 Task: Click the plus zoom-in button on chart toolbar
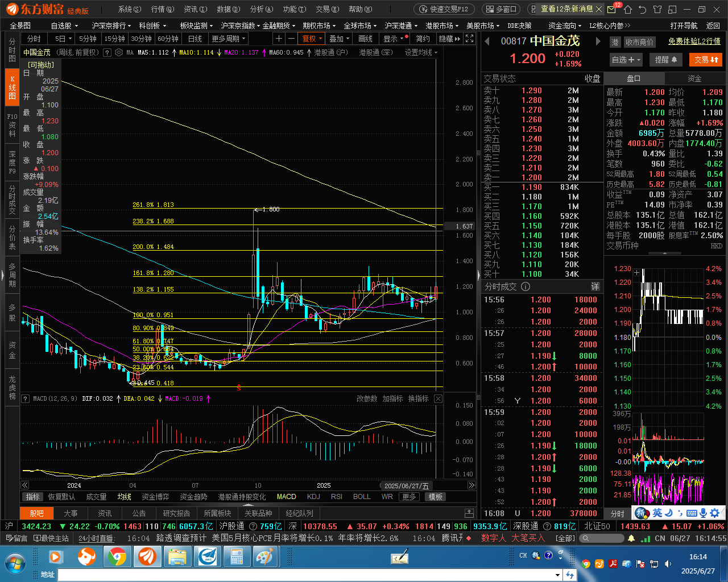click(279, 39)
